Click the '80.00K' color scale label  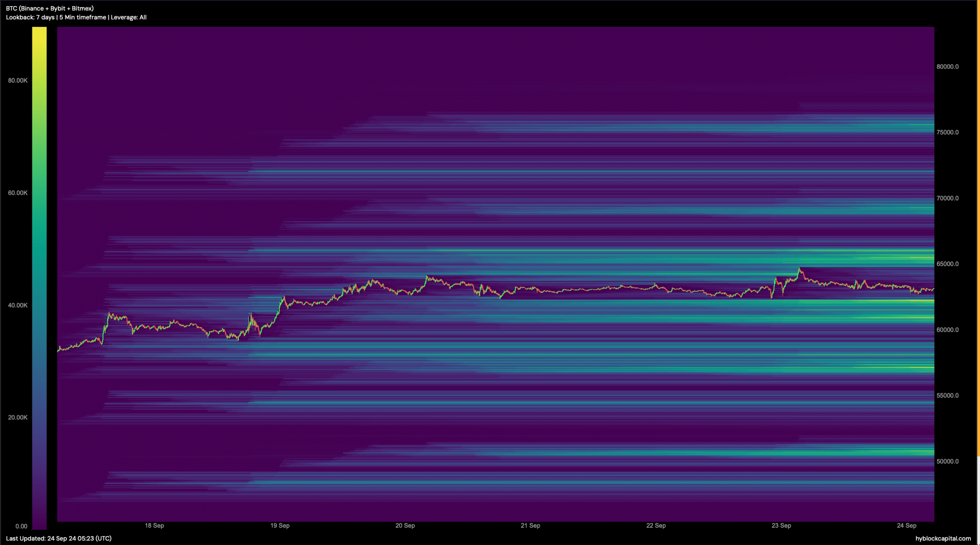18,80
